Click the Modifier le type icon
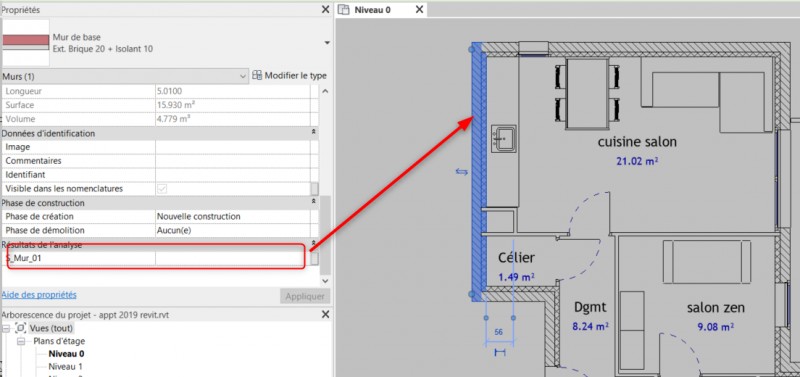Screen dimensions: 800x377 (257, 76)
